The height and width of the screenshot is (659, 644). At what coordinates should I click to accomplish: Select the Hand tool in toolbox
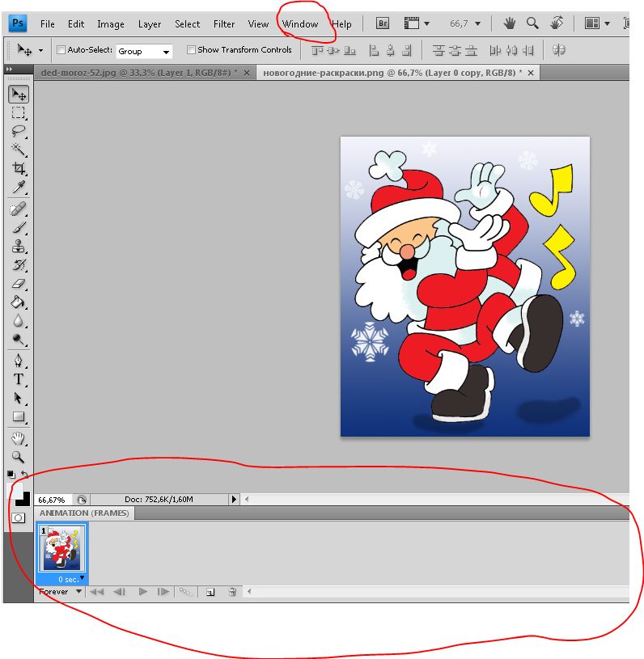(x=19, y=438)
